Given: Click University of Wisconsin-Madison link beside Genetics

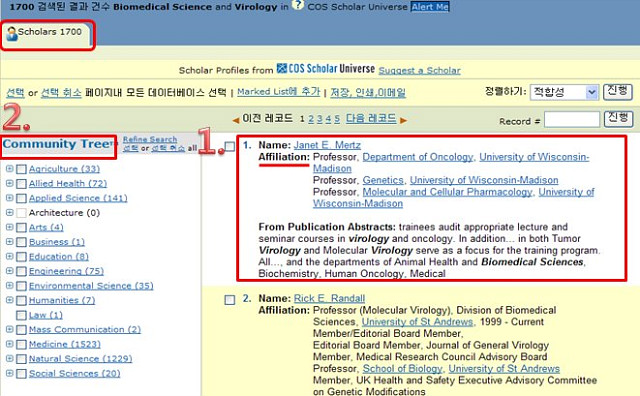Looking at the screenshot, I should point(484,180).
